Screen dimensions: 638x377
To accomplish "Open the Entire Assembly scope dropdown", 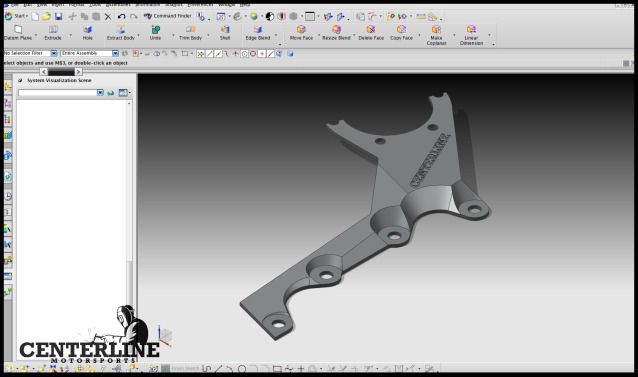I will tap(115, 53).
